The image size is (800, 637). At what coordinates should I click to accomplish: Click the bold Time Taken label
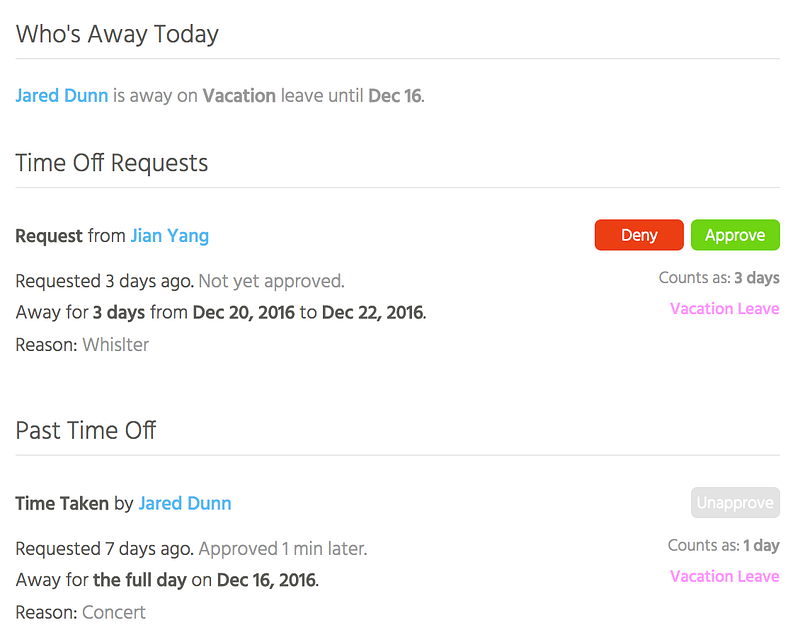click(x=62, y=503)
